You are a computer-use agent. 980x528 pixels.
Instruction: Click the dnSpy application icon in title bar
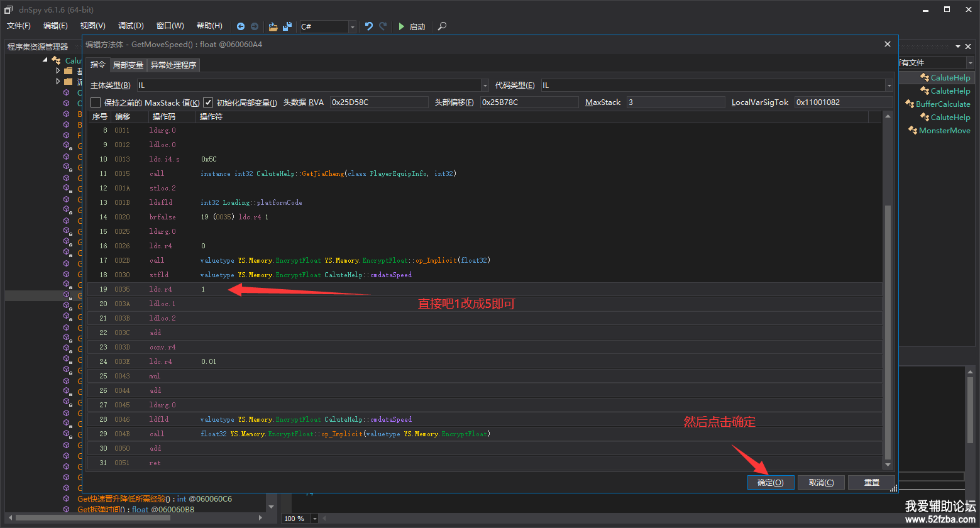tap(9, 9)
